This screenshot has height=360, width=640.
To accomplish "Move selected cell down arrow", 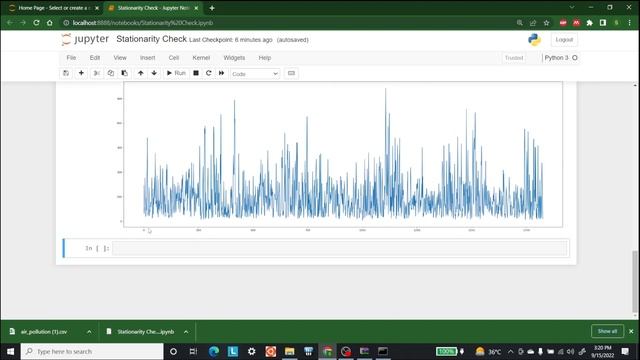I will [x=154, y=73].
